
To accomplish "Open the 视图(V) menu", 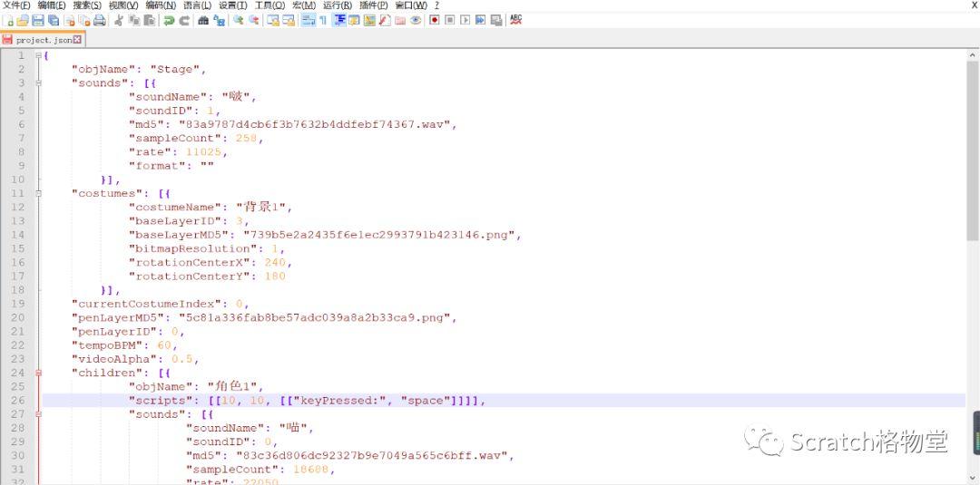I will click(x=123, y=5).
